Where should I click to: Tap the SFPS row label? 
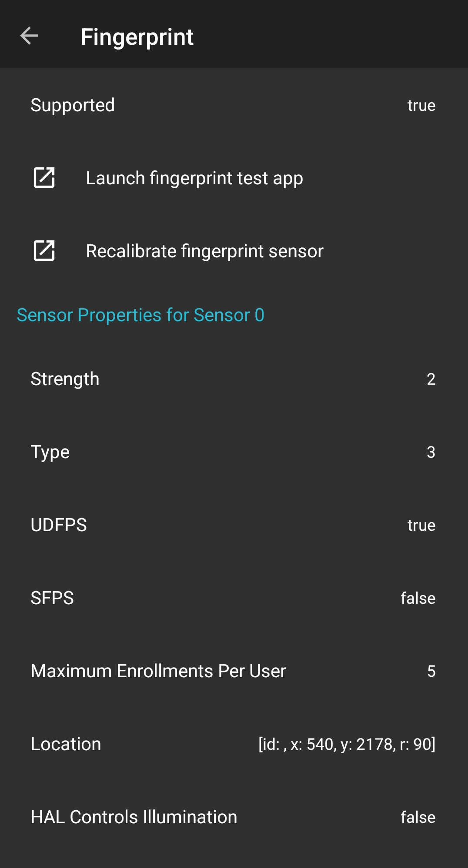(x=52, y=598)
